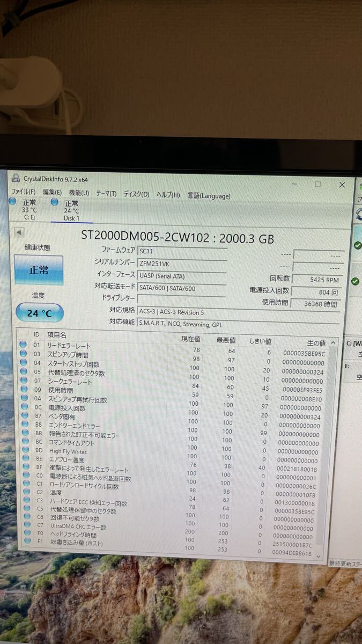The image size is (362, 644).
Task: Open the ヘルプ(H) menu
Action: click(x=168, y=195)
